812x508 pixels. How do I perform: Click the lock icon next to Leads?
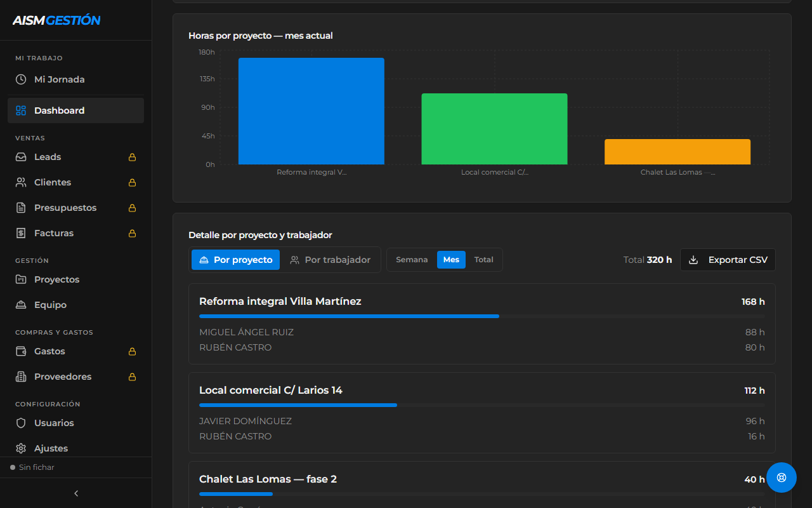pyautogui.click(x=133, y=157)
